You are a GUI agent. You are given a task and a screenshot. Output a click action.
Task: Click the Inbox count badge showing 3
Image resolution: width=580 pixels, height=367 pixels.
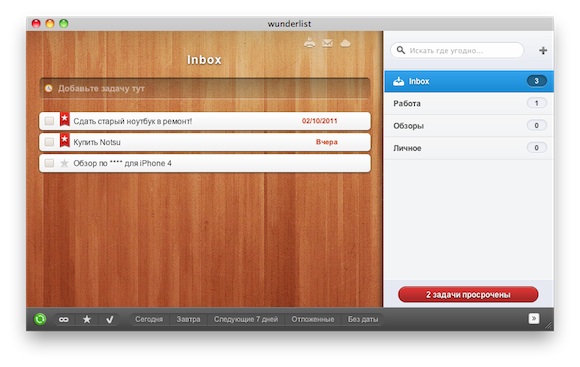(536, 81)
